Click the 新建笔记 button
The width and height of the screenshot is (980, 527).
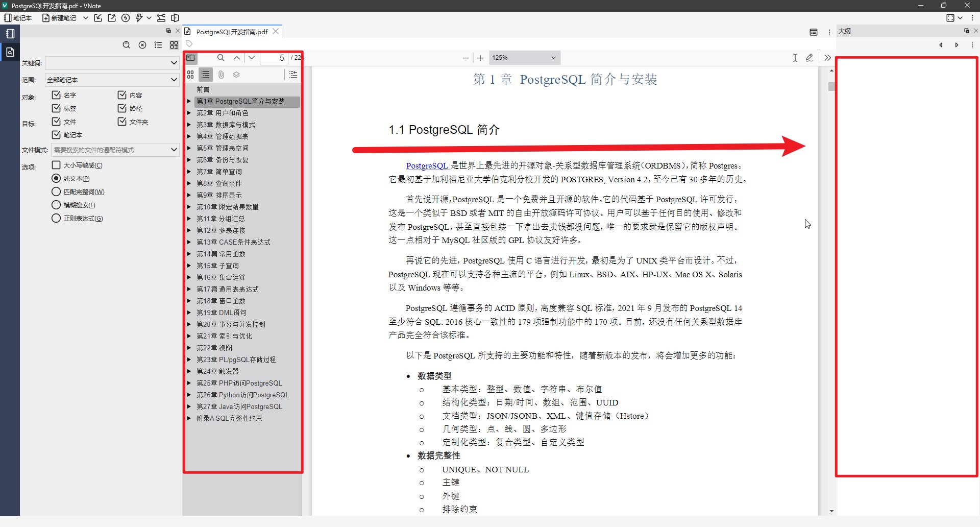pyautogui.click(x=59, y=18)
